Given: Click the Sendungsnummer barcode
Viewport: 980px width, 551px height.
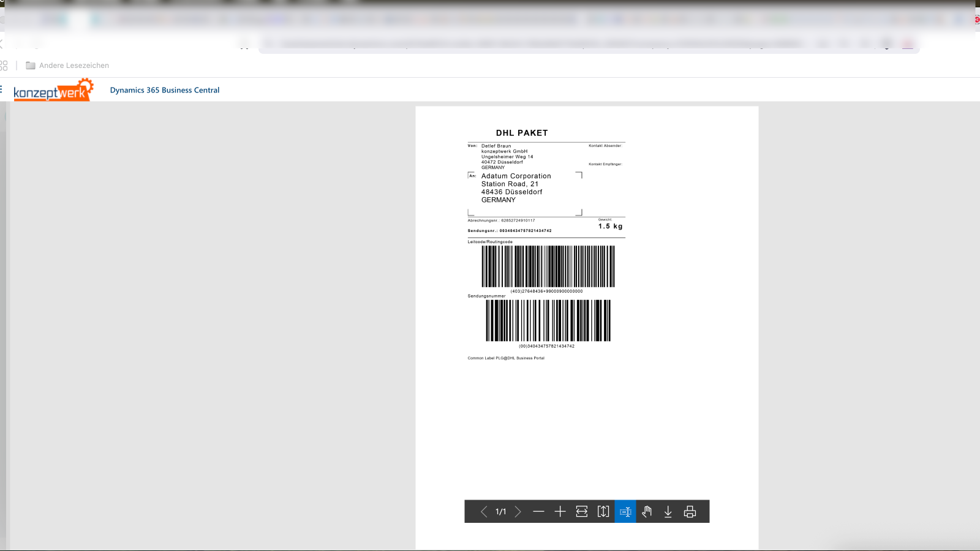Looking at the screenshot, I should [x=548, y=320].
